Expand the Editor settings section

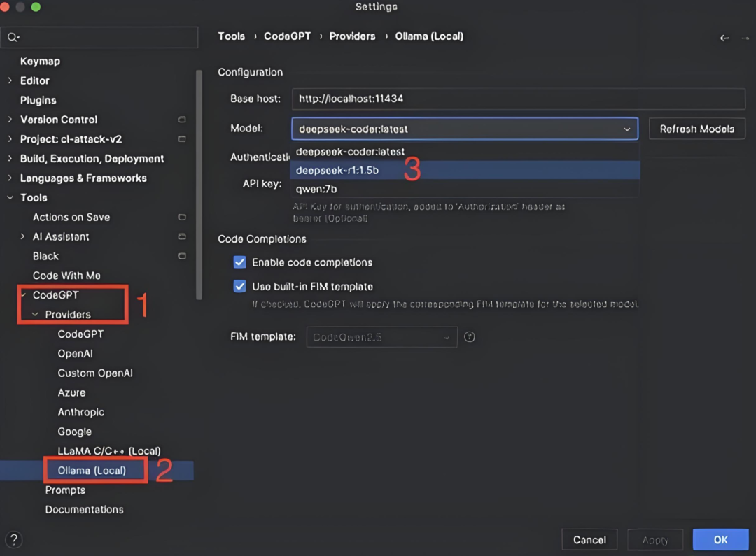[x=10, y=80]
